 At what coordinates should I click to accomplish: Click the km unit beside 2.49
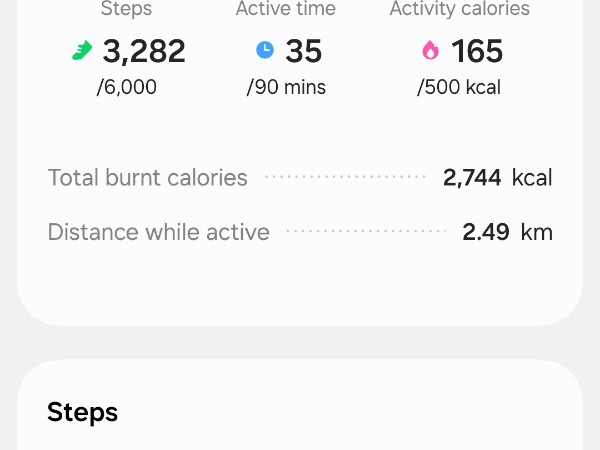point(537,232)
